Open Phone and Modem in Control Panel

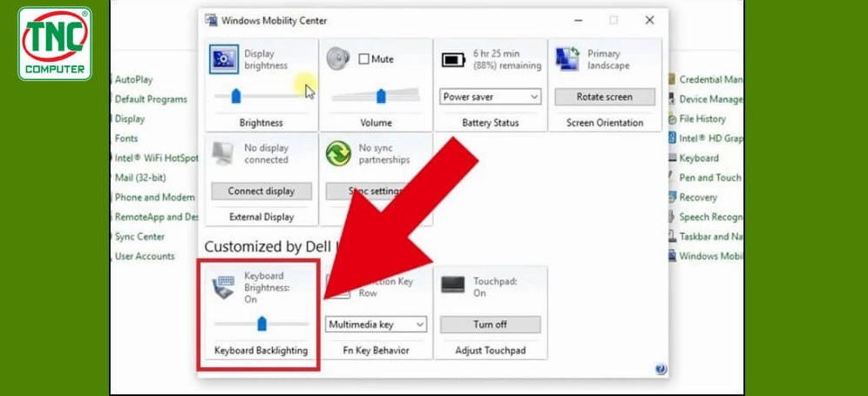154,198
